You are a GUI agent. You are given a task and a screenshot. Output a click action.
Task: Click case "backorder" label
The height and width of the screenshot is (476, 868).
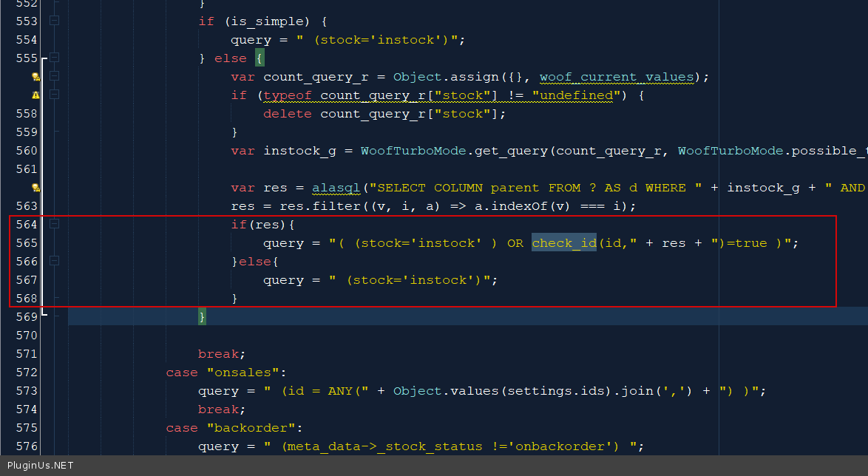[234, 427]
